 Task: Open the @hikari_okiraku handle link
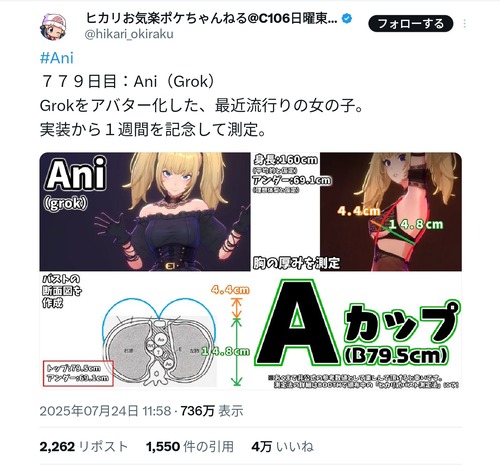pyautogui.click(x=129, y=34)
